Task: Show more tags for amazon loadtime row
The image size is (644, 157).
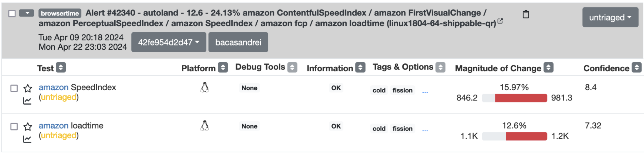Action: coord(425,130)
